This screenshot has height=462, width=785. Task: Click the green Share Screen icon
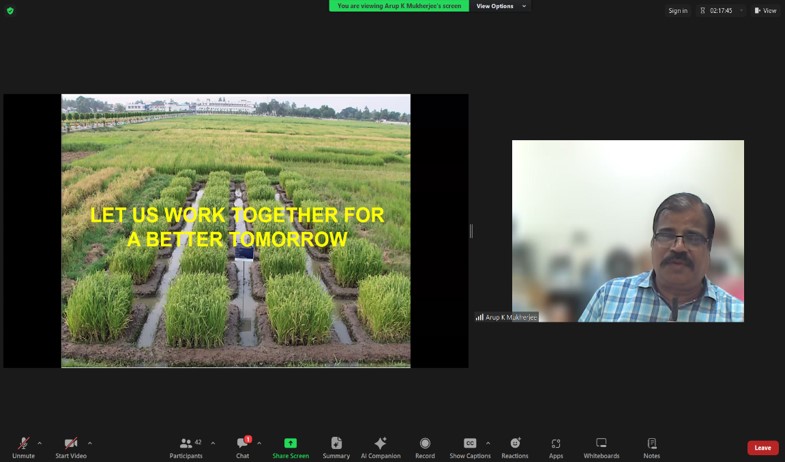click(290, 444)
